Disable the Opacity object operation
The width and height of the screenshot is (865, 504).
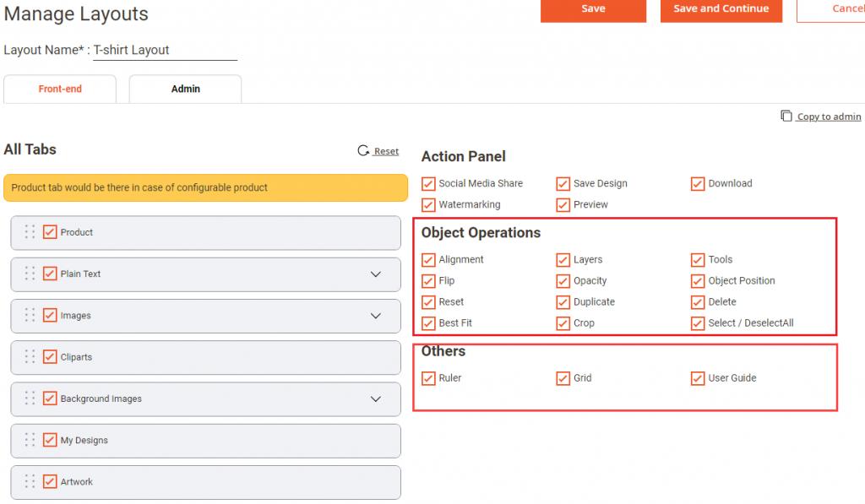[x=563, y=280]
